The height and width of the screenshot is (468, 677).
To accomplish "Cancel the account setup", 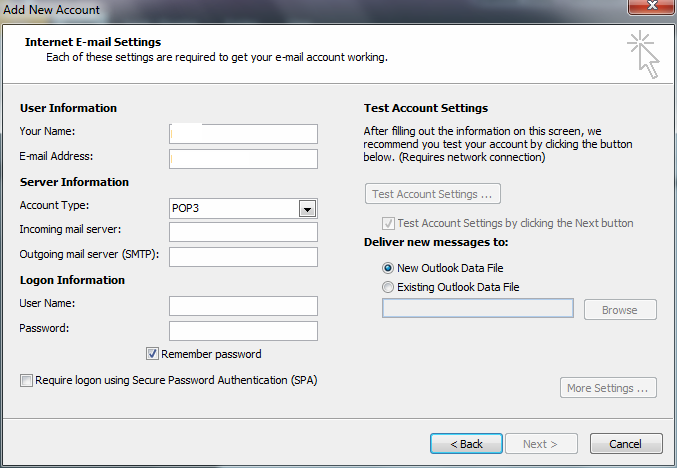I will pos(626,444).
